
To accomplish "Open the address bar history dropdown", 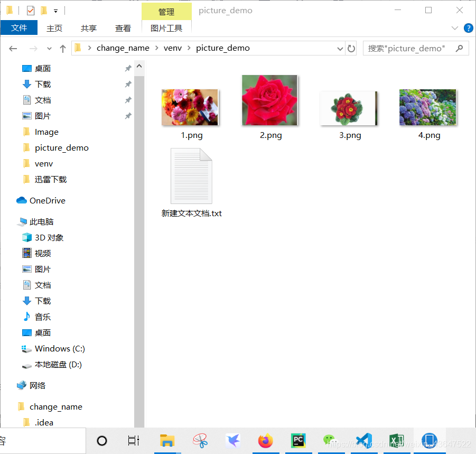I will coord(340,49).
